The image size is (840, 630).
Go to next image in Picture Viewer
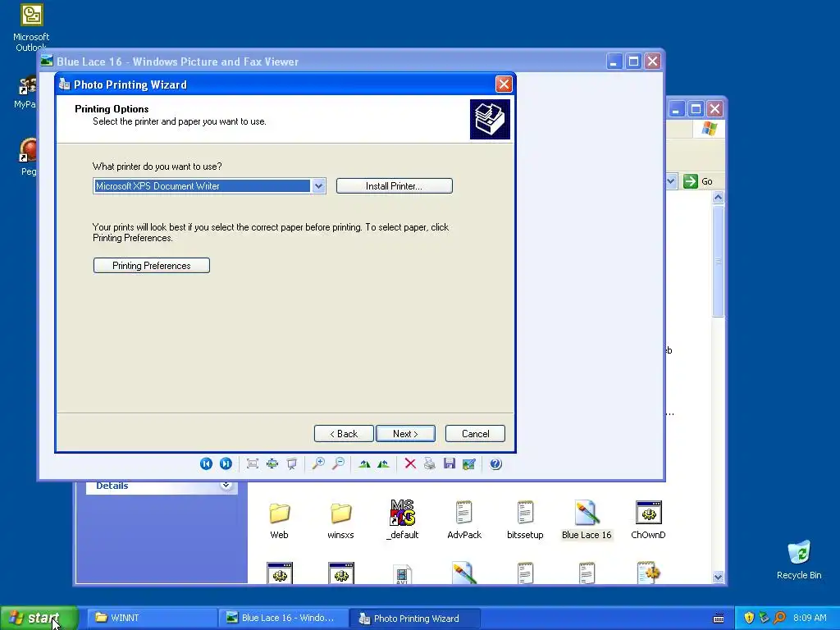point(226,464)
